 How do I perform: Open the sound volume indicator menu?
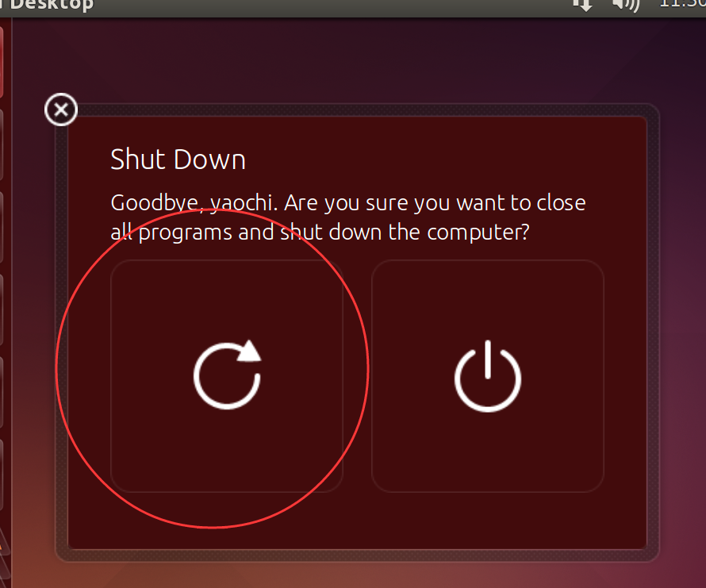(626, 6)
